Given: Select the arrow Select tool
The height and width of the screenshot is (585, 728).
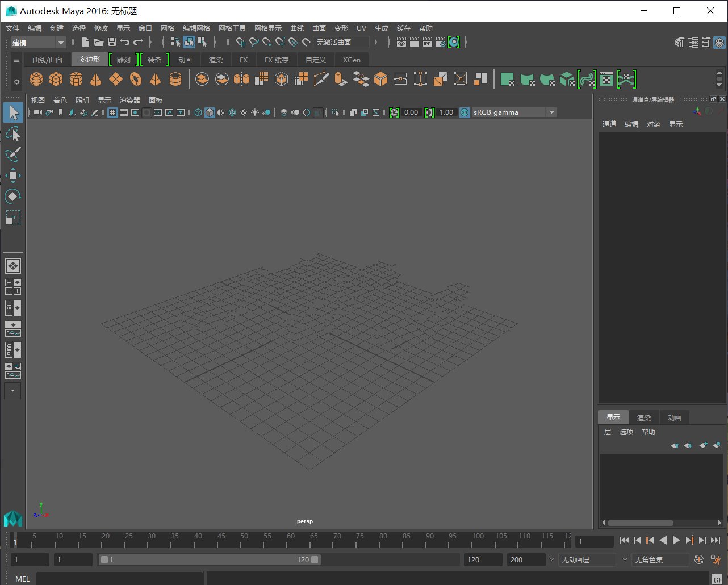Looking at the screenshot, I should tap(13, 113).
